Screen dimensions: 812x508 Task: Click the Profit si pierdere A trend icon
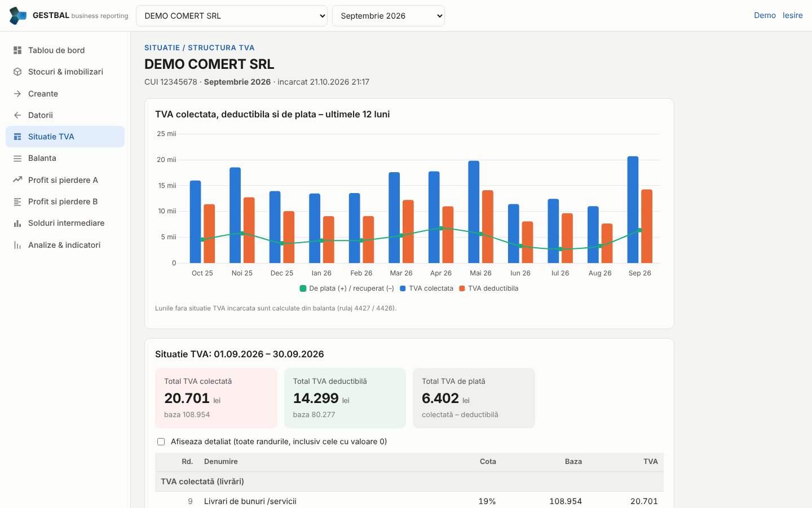[17, 180]
